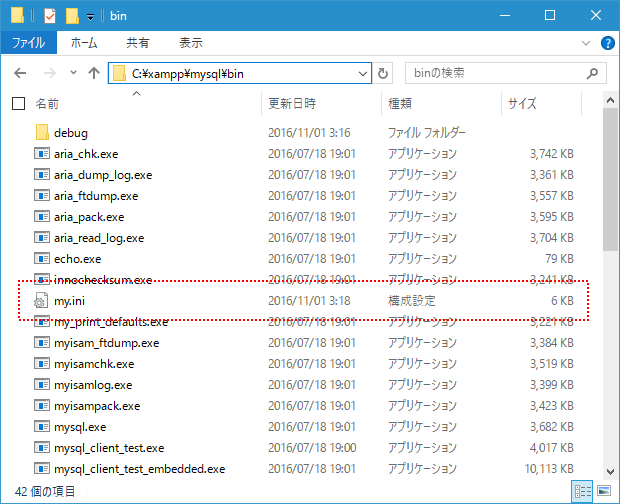Click the 79 KB size of echo.exe
Viewport: 620px width, 504px height.
pos(559,259)
